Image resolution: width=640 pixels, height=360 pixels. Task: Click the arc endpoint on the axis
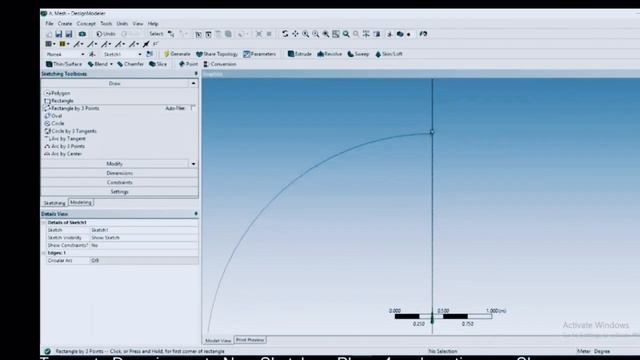[x=432, y=132]
